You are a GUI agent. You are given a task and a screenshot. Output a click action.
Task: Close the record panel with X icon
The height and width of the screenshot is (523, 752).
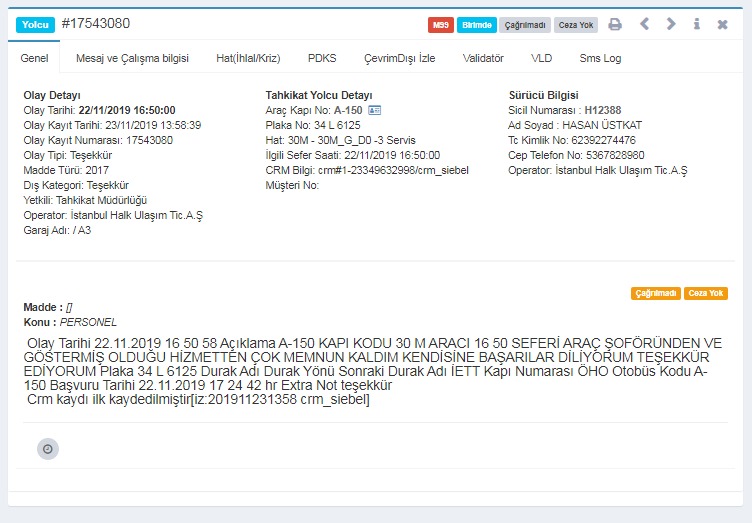coord(722,24)
